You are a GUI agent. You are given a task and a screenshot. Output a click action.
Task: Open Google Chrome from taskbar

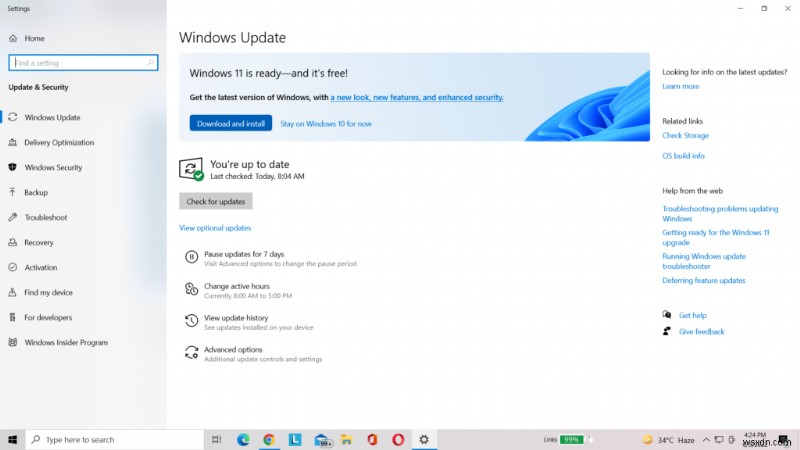click(x=269, y=439)
